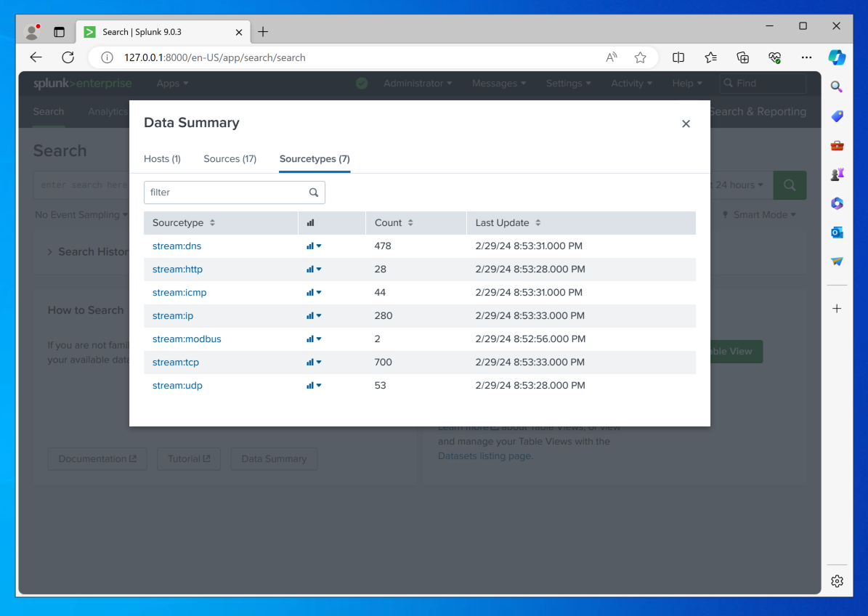Select the stream:http sourcetype link
This screenshot has height=616, width=868.
click(177, 269)
